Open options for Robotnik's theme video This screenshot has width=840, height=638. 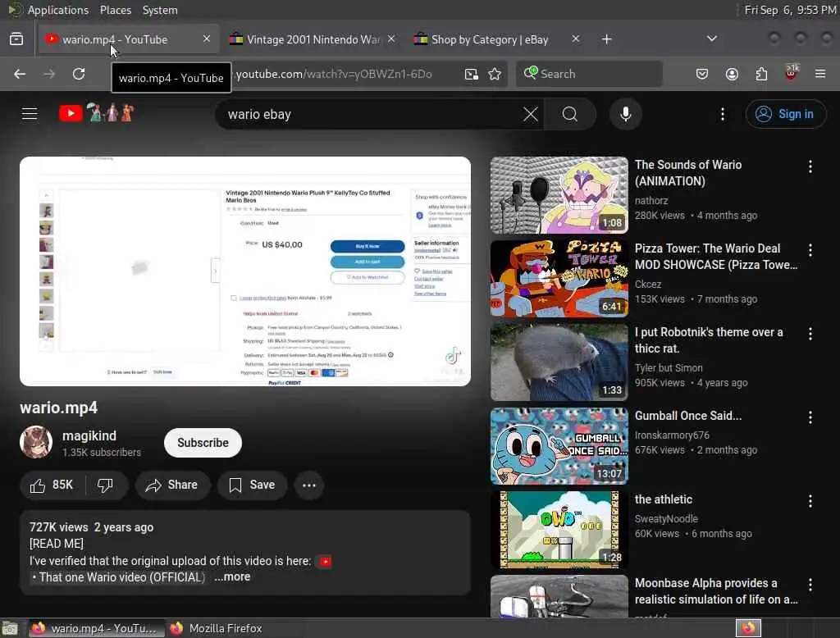click(810, 334)
